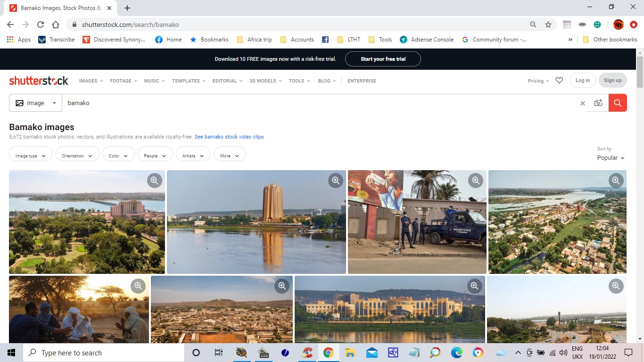The width and height of the screenshot is (644, 362).
Task: Open File Explorer from the taskbar
Action: (349, 352)
